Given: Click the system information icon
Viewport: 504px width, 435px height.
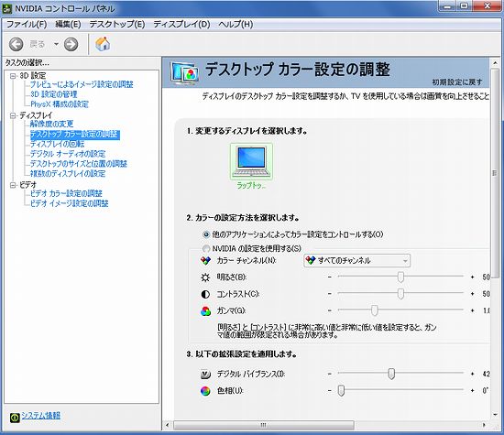Looking at the screenshot, I should (x=15, y=418).
